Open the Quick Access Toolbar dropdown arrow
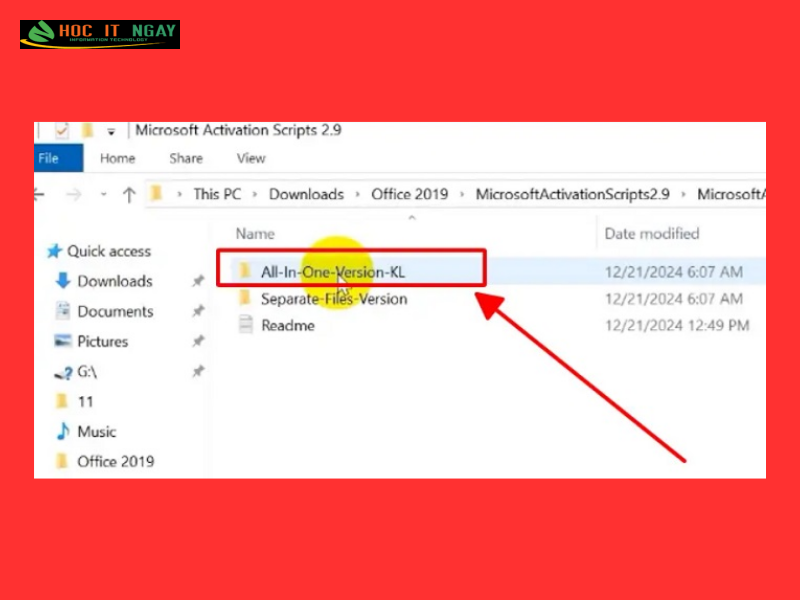The width and height of the screenshot is (800, 600). [x=111, y=132]
